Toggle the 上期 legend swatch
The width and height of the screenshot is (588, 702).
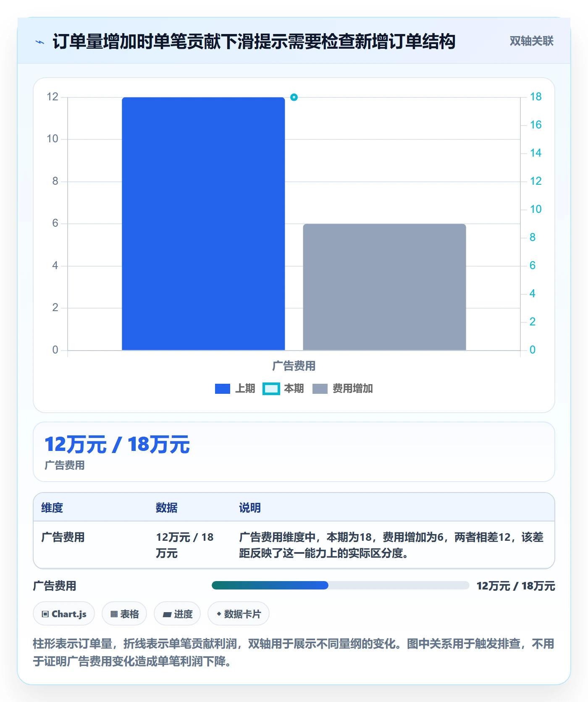click(222, 389)
